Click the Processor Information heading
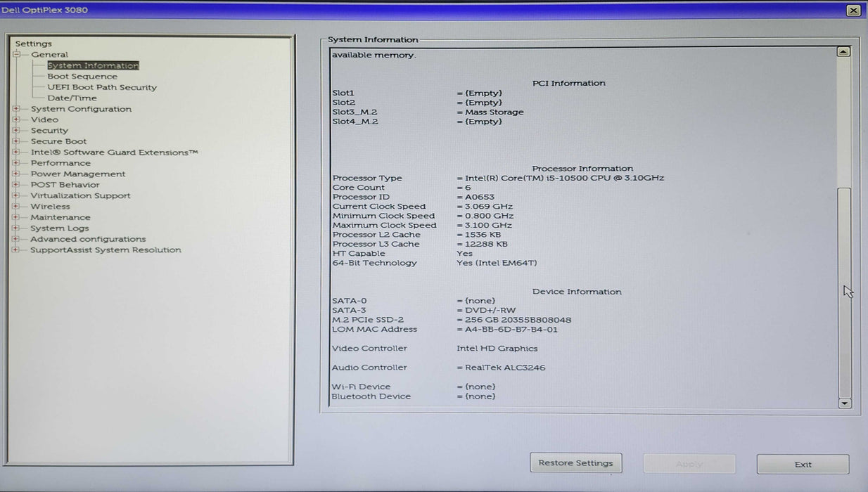 point(582,169)
